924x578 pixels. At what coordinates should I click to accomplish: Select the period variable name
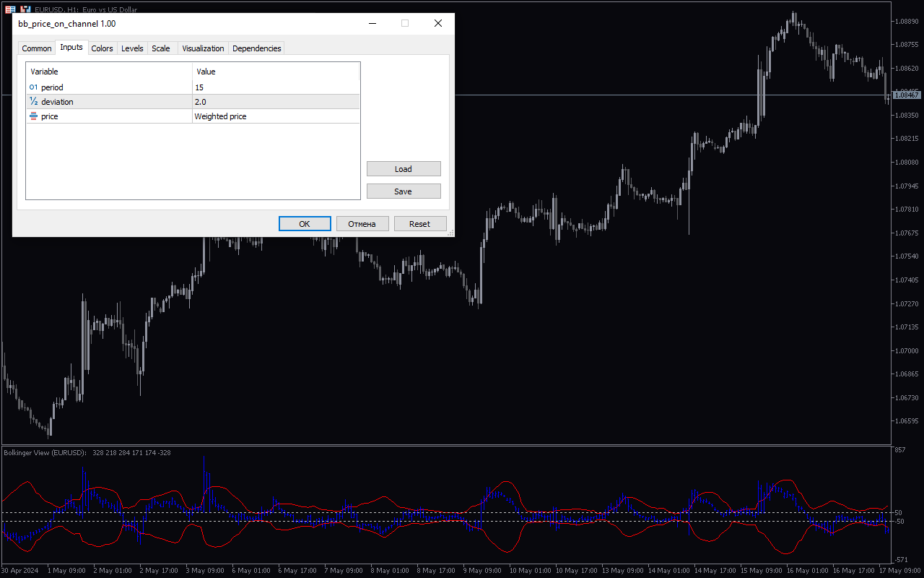point(52,87)
